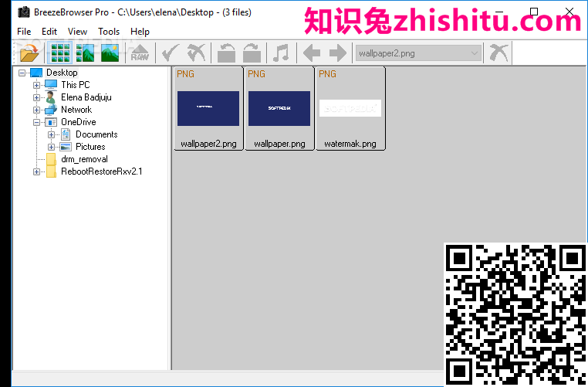Go to previous image arrow
The width and height of the screenshot is (588, 387).
pyautogui.click(x=312, y=53)
